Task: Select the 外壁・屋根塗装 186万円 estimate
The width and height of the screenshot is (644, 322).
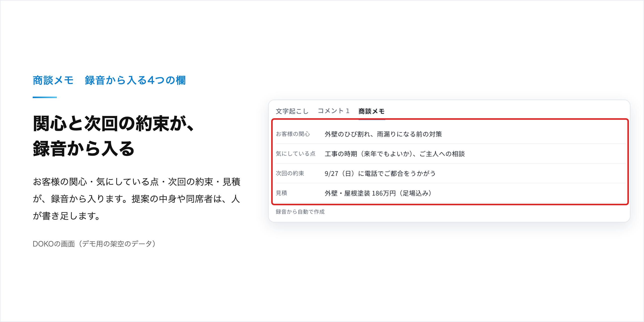Action: click(378, 193)
